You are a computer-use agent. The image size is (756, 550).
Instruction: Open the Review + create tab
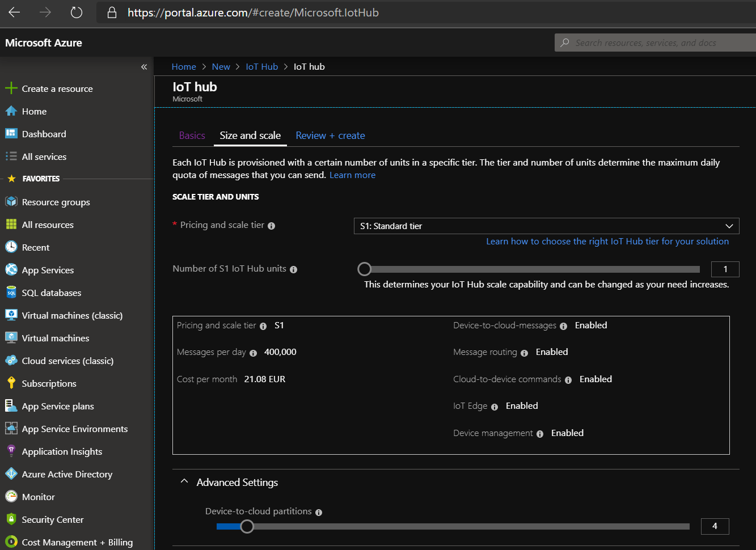[x=330, y=136]
